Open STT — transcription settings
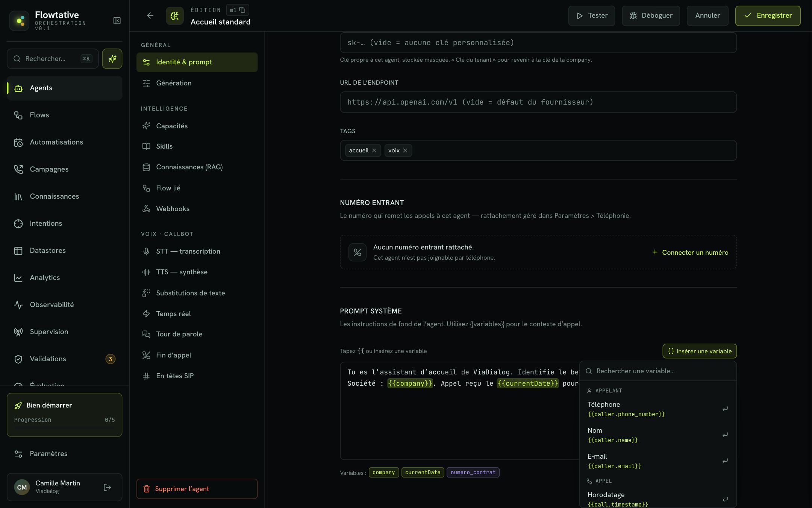The image size is (812, 508). click(197, 251)
